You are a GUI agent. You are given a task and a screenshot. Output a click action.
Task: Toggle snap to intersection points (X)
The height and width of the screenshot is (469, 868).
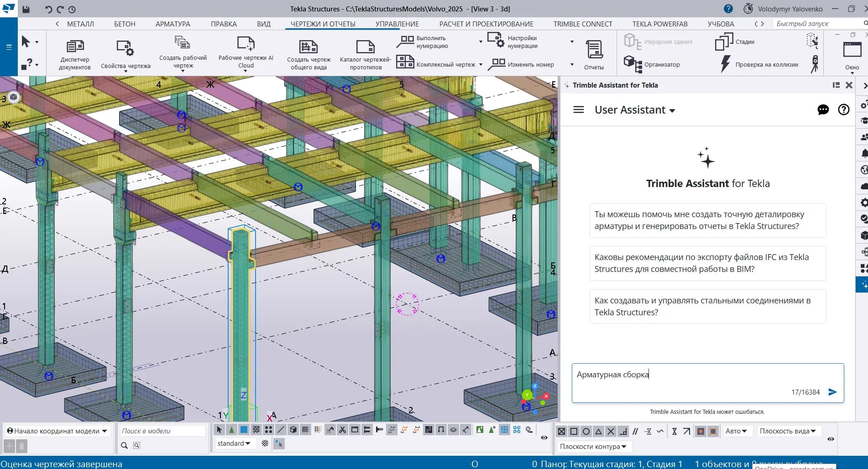(611, 431)
